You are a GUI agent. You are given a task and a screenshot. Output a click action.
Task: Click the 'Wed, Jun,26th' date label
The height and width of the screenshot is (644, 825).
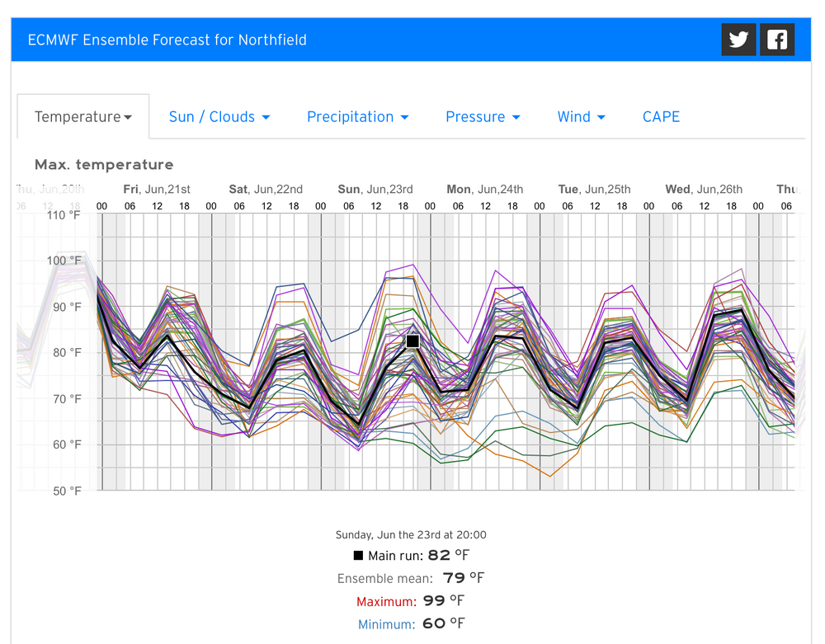click(704, 190)
